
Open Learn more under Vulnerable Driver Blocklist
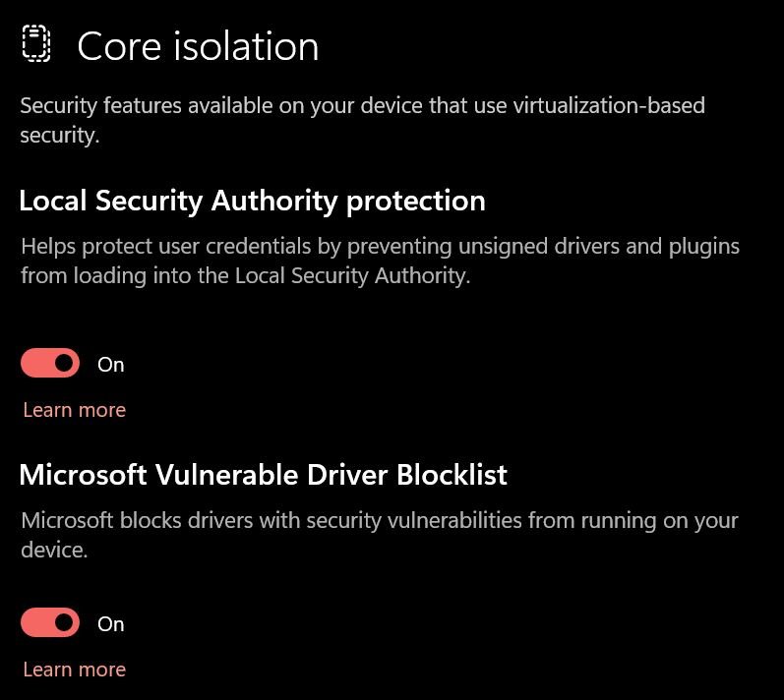[75, 670]
